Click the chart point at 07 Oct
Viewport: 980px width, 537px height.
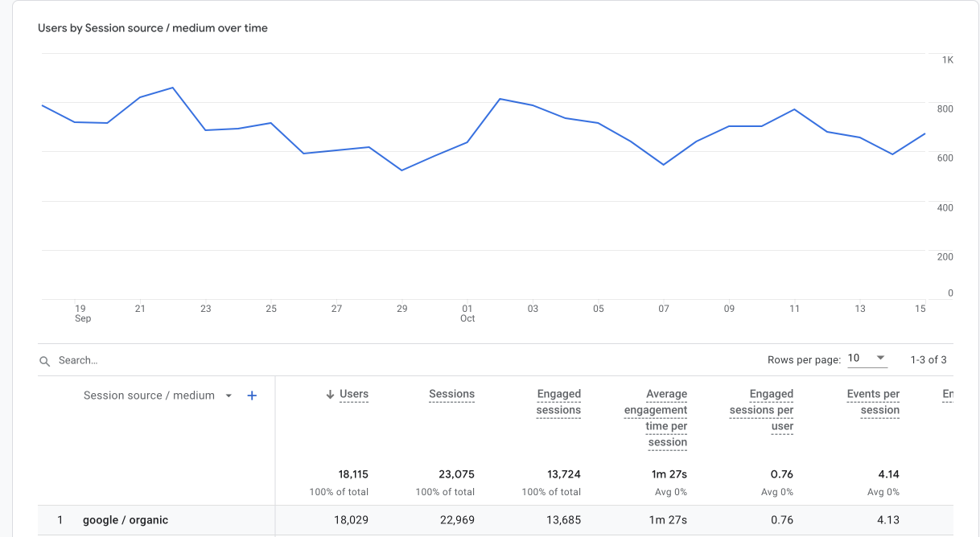[664, 165]
